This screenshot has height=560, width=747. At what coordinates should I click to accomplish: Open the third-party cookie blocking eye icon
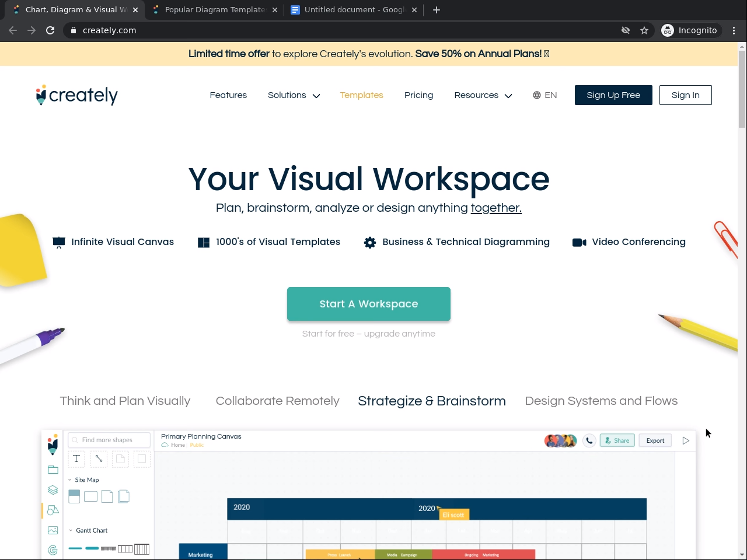pos(626,30)
